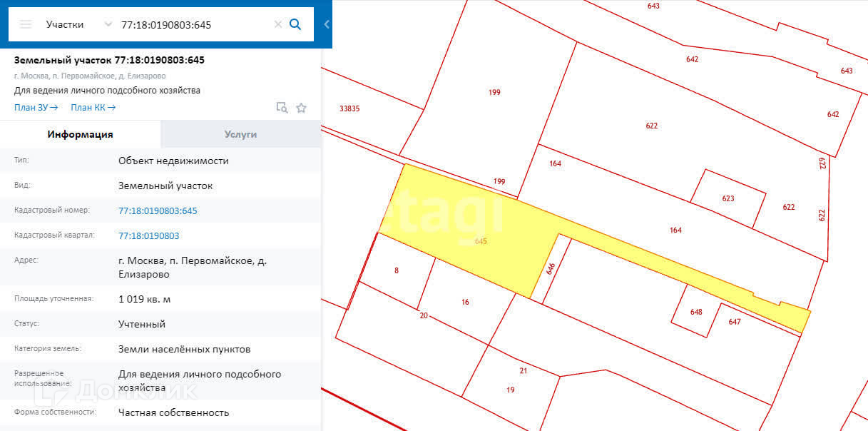Click the Учтенный status value

pos(142,324)
